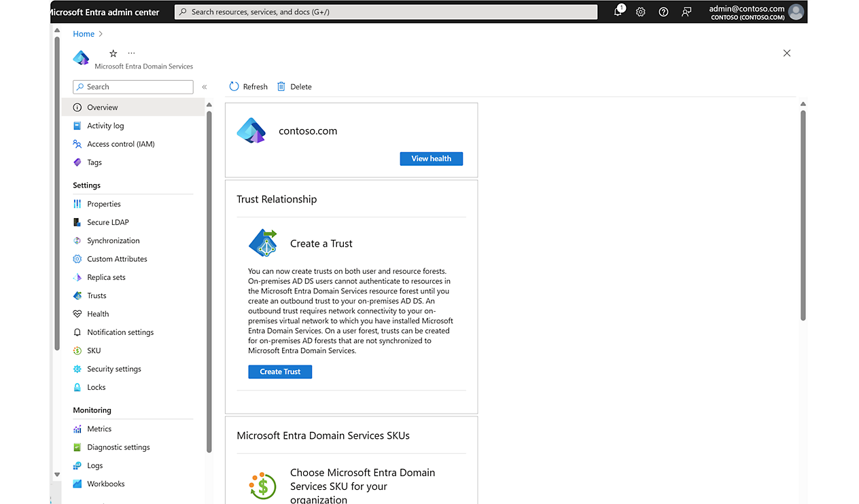Select the Metrics chart icon under Monitoring
The width and height of the screenshot is (859, 504).
(x=77, y=429)
